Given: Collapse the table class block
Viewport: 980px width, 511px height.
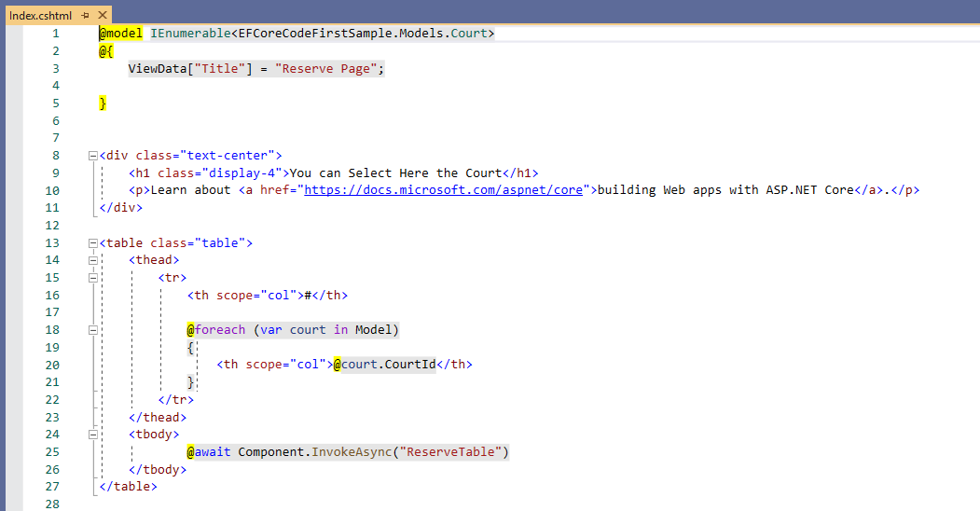Looking at the screenshot, I should pos(93,243).
